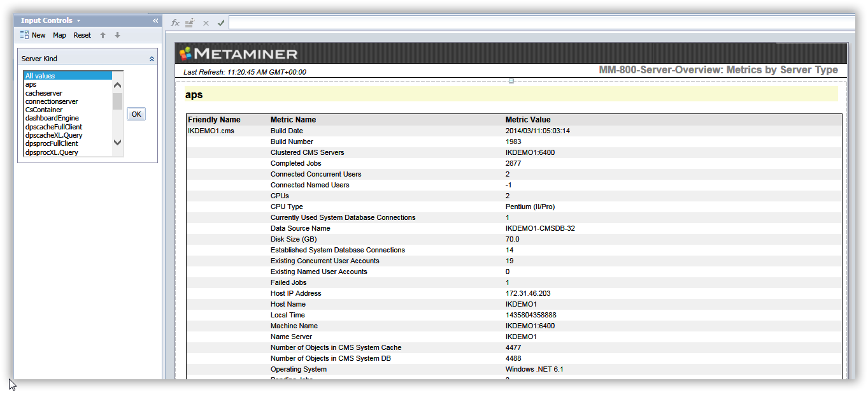This screenshot has width=868, height=399.
Task: Select dpsprocFullClient in the list
Action: [68, 143]
